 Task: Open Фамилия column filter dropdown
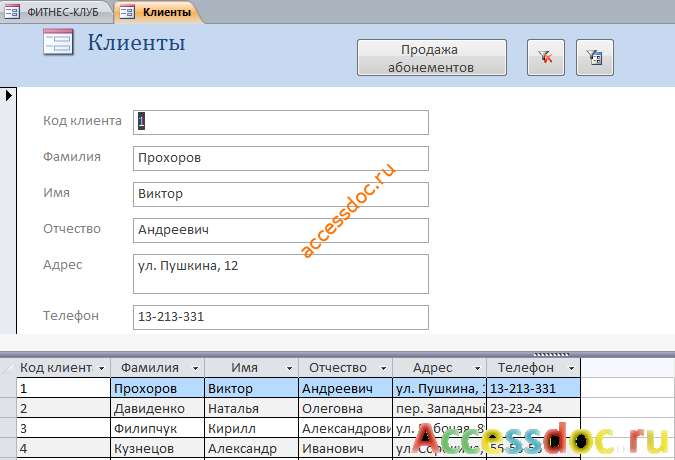click(x=195, y=368)
